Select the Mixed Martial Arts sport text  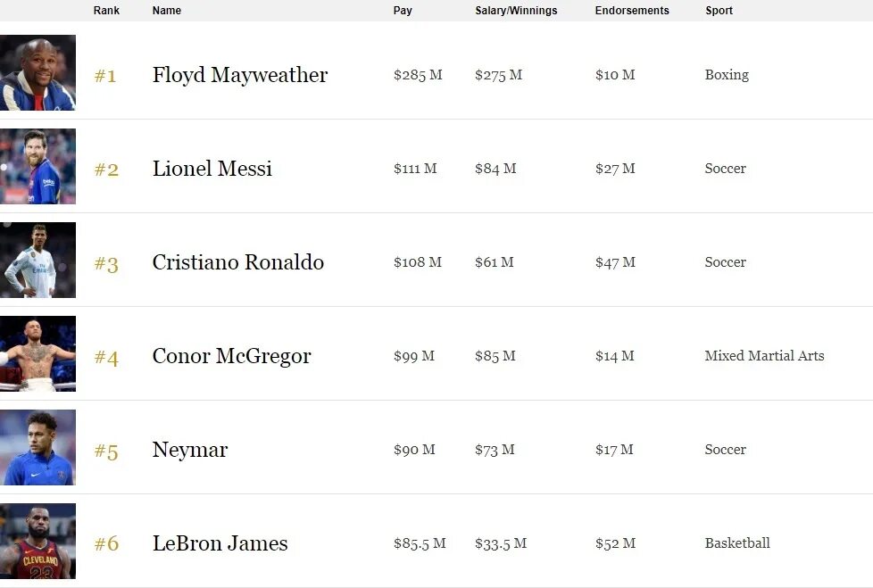click(764, 355)
